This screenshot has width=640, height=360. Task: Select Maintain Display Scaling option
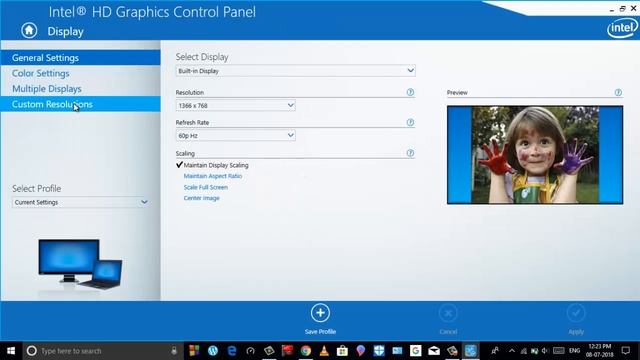pos(216,165)
